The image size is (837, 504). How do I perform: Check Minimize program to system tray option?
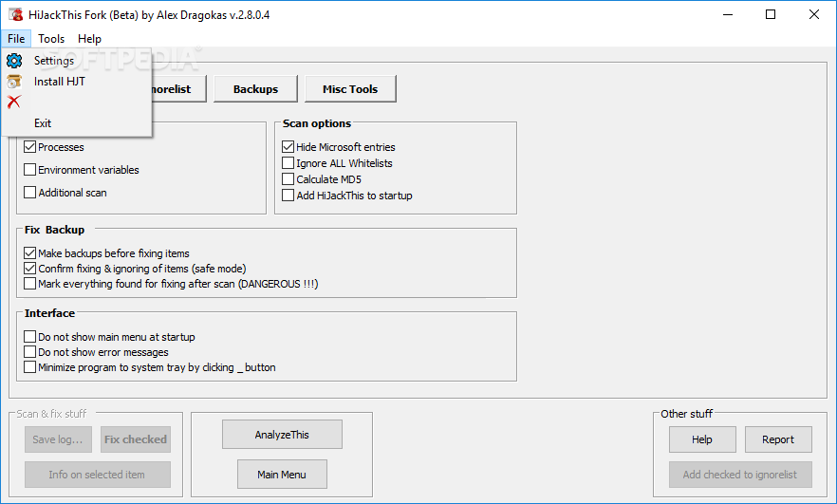tap(30, 367)
